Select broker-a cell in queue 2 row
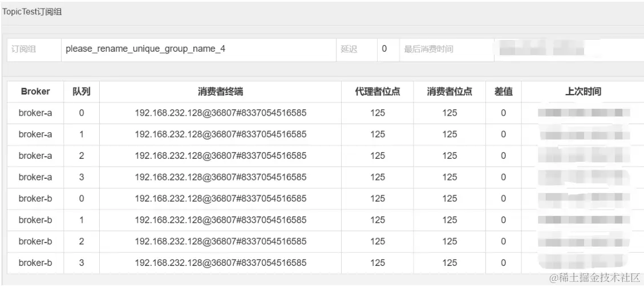Screen dimensions: 644x287 tap(35, 155)
